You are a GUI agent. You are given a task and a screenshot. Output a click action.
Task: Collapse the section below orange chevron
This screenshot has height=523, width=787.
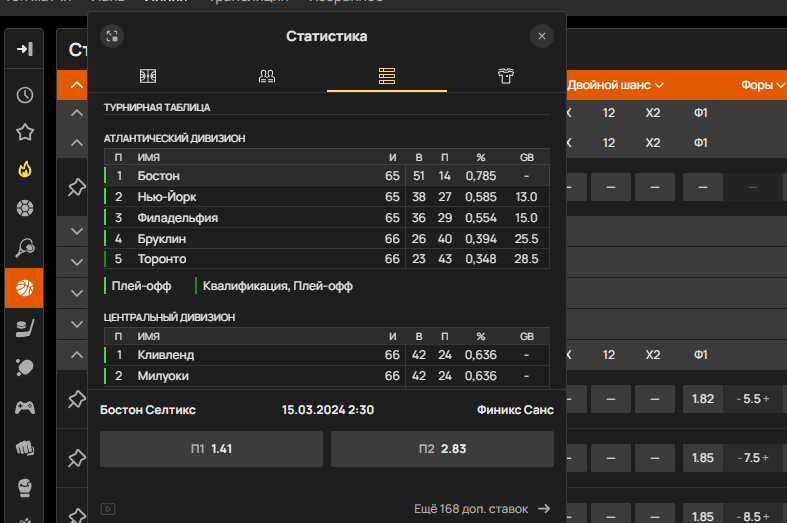(76, 113)
